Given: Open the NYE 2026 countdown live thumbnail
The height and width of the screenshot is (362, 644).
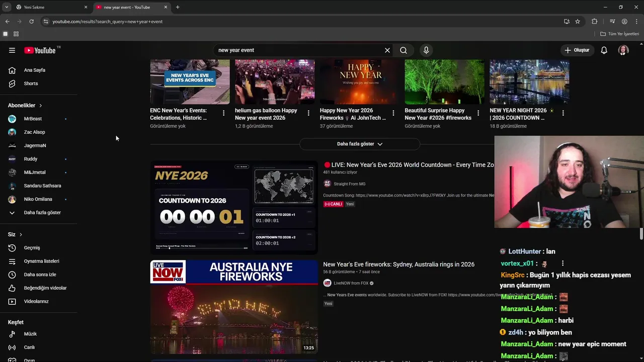Looking at the screenshot, I should (234, 207).
